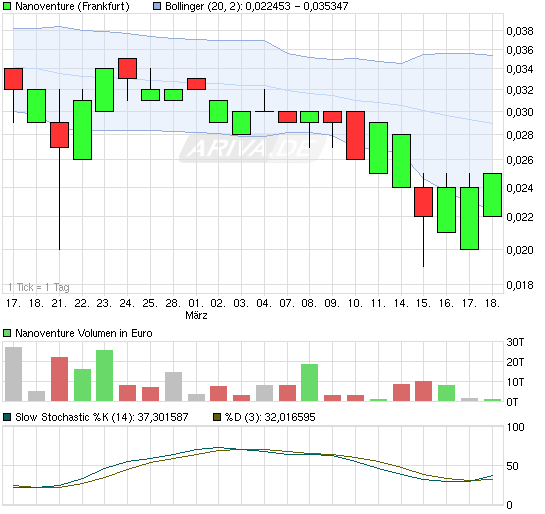545x514 pixels.
Task: Click the stochastic axis label 50
Action: coord(513,466)
